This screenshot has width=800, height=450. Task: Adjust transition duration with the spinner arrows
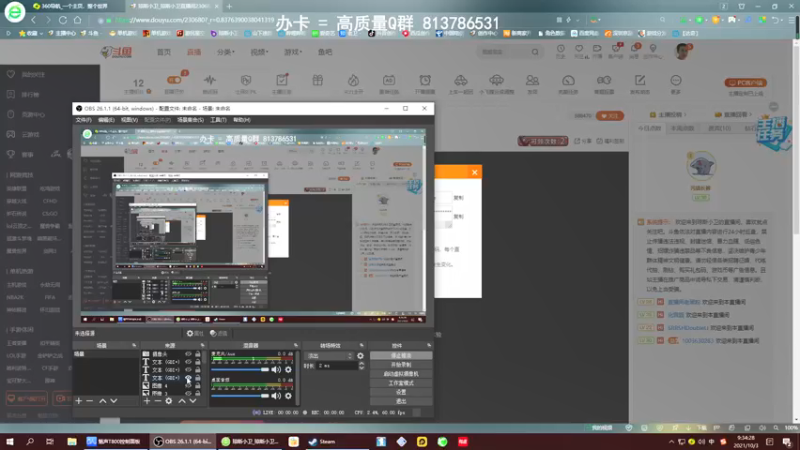361,366
